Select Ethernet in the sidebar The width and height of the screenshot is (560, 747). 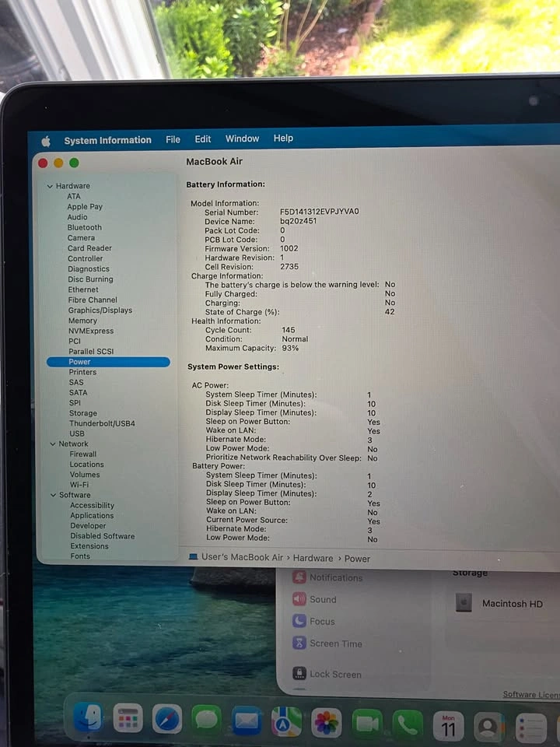pyautogui.click(x=83, y=289)
